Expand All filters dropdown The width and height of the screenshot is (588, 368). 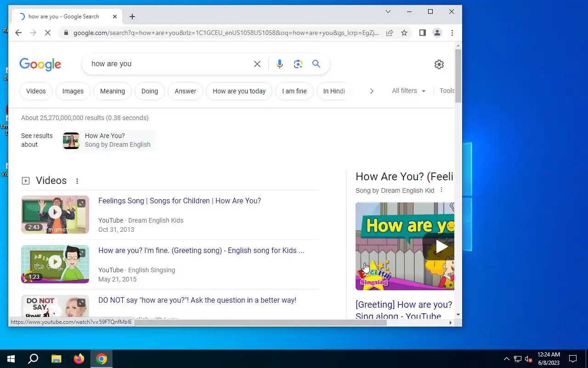409,91
